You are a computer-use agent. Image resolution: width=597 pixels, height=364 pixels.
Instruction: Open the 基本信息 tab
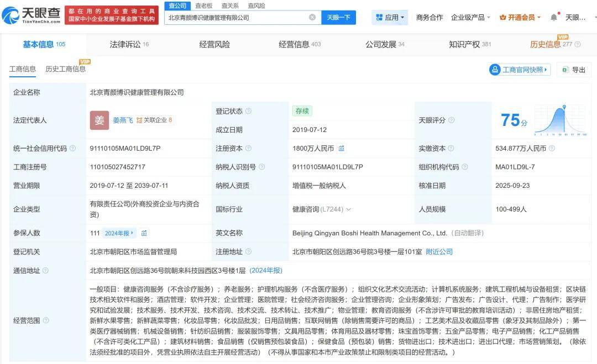point(44,45)
